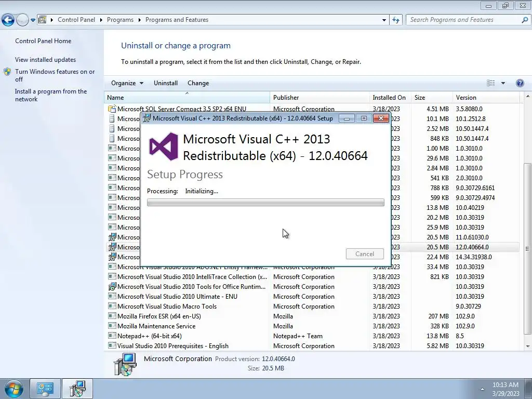Click the icon next to Mozilla Firefox ESR
The width and height of the screenshot is (532, 399).
(112, 316)
